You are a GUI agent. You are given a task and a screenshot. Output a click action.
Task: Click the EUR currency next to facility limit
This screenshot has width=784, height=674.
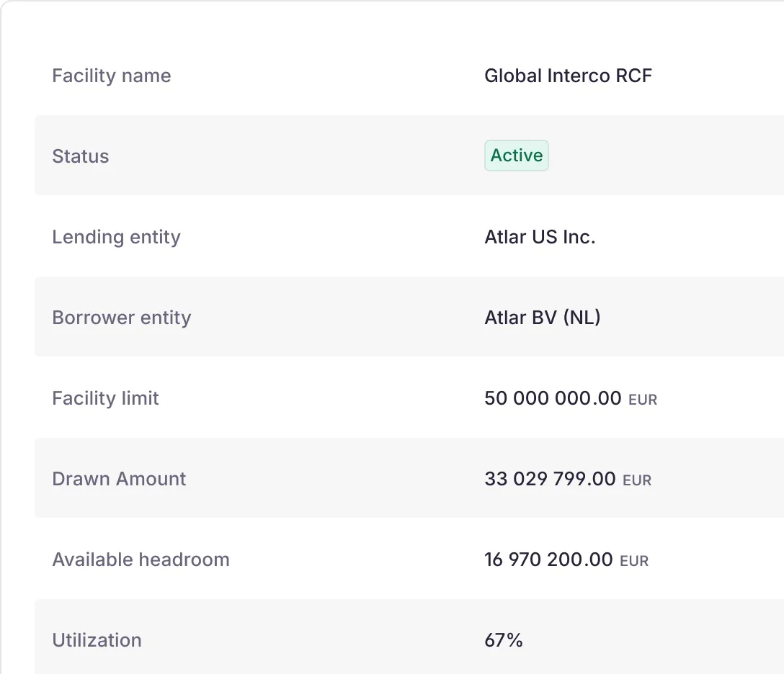coord(643,400)
